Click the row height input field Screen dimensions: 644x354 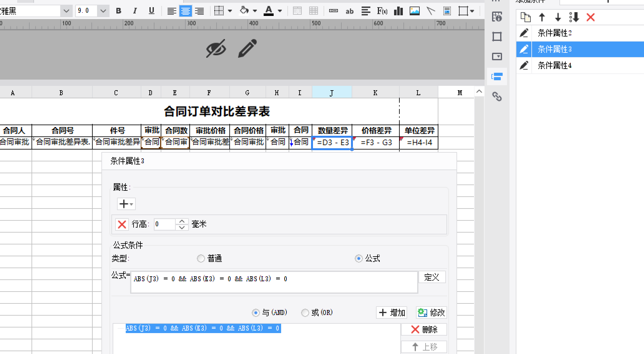click(164, 224)
